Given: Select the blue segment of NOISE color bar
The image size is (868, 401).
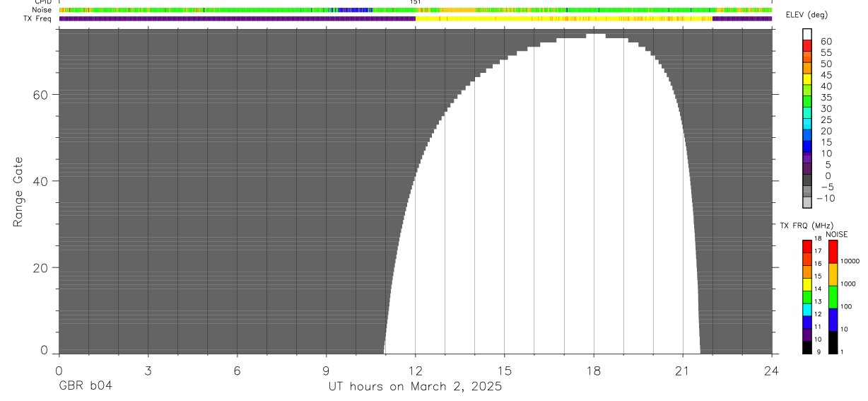Looking at the screenshot, I should pos(833,320).
